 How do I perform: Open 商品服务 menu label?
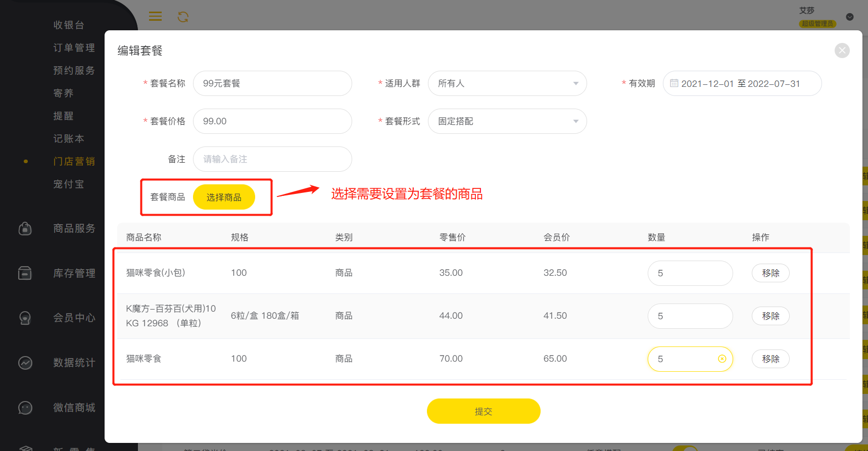click(x=74, y=228)
